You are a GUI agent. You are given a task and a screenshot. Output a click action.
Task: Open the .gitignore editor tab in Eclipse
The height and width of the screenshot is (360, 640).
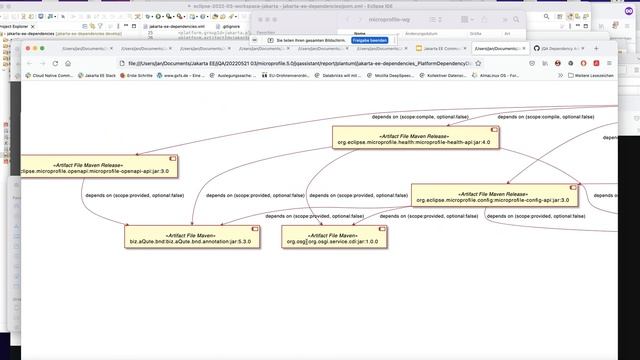pos(228,27)
